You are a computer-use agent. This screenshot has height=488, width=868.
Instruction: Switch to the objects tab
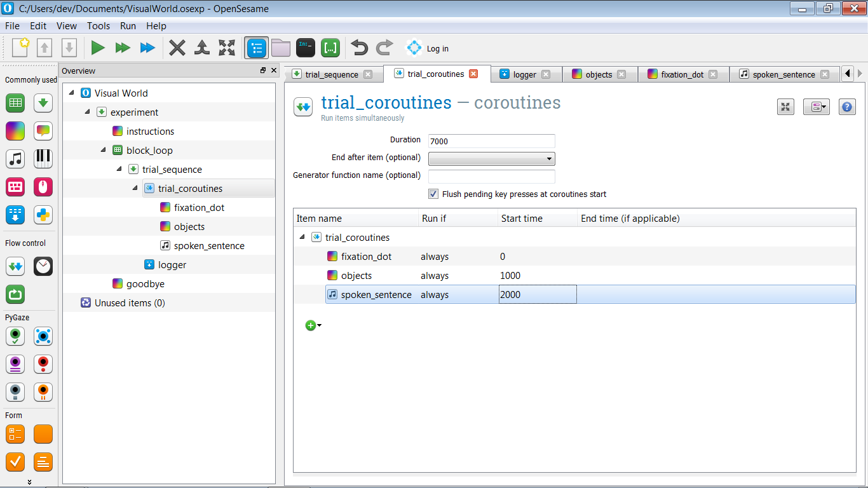[x=599, y=74]
